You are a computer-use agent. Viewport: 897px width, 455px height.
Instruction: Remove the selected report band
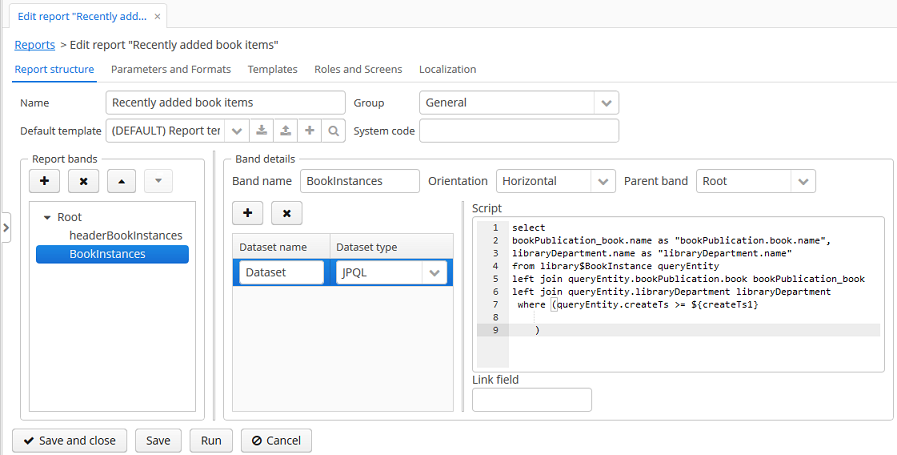point(83,181)
